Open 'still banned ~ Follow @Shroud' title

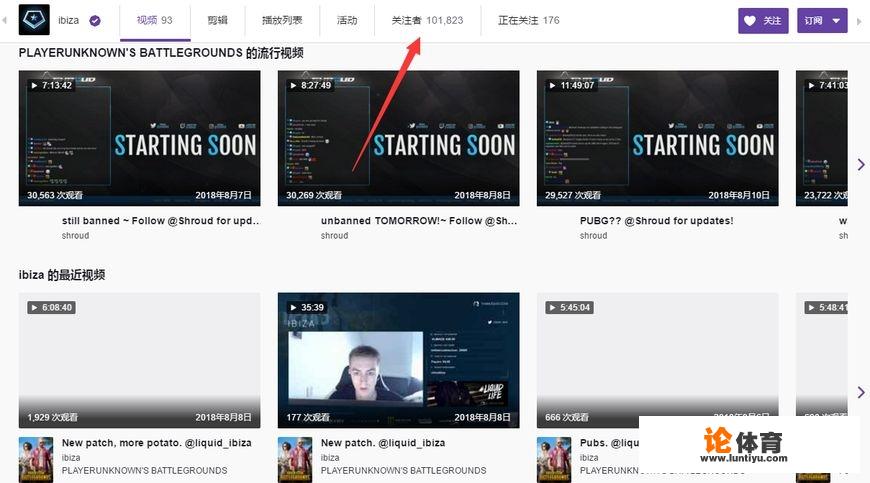click(160, 221)
